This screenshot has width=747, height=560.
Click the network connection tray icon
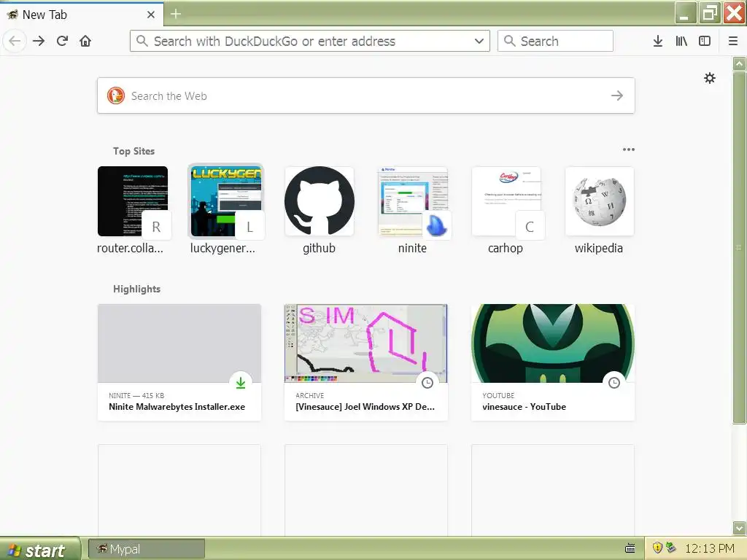tap(671, 548)
